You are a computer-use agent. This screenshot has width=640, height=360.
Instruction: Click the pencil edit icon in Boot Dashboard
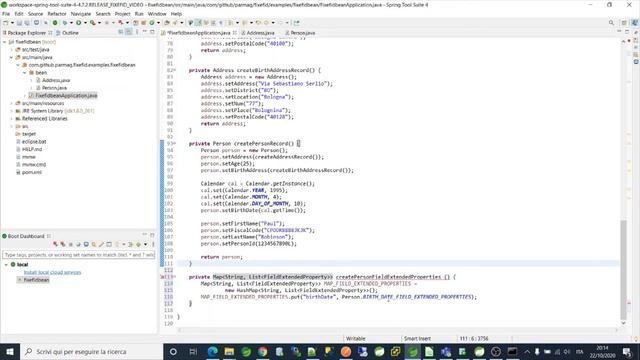[x=101, y=244]
